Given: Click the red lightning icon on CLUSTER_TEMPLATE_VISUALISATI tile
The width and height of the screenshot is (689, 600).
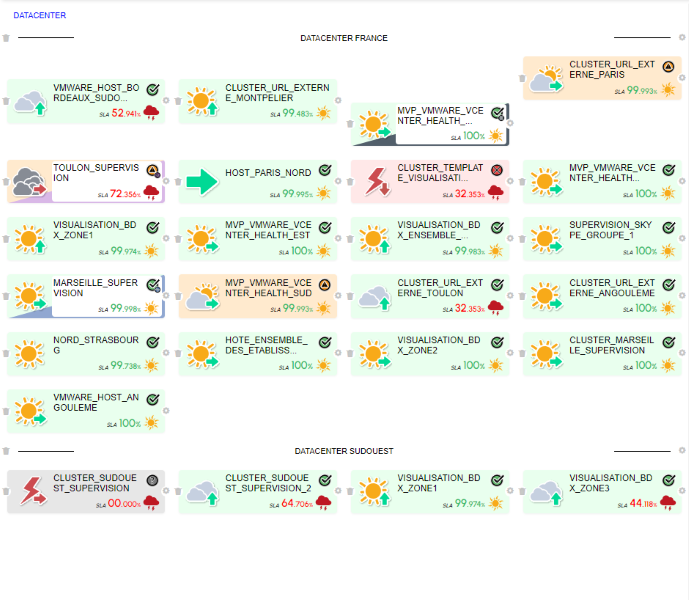Looking at the screenshot, I should click(x=375, y=182).
